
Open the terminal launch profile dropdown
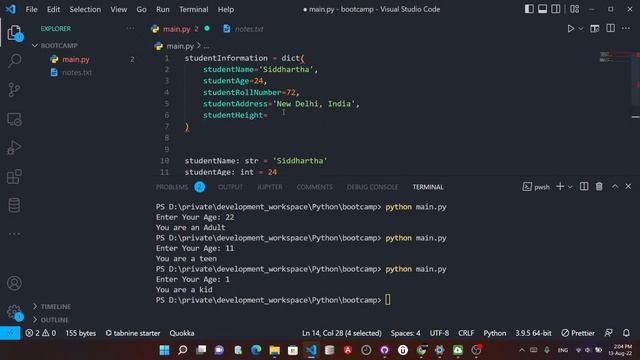point(570,187)
